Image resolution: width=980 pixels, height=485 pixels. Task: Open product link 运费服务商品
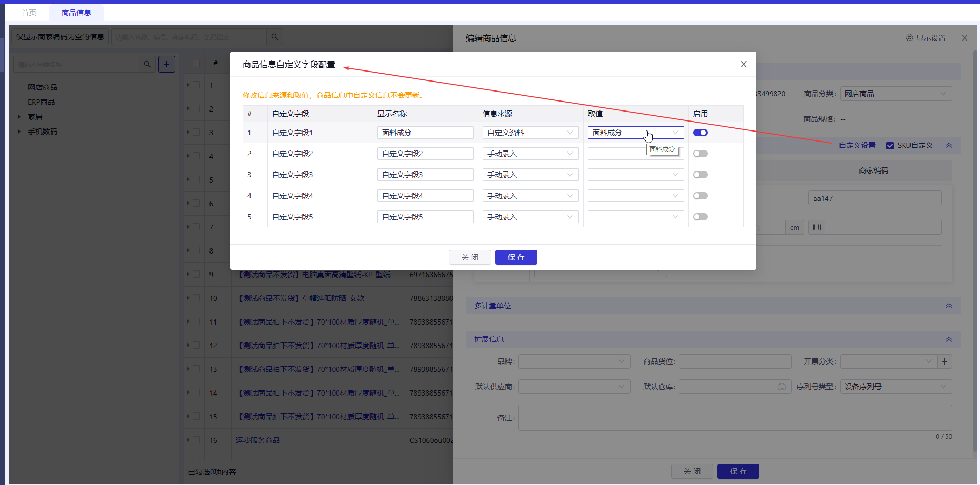click(258, 440)
